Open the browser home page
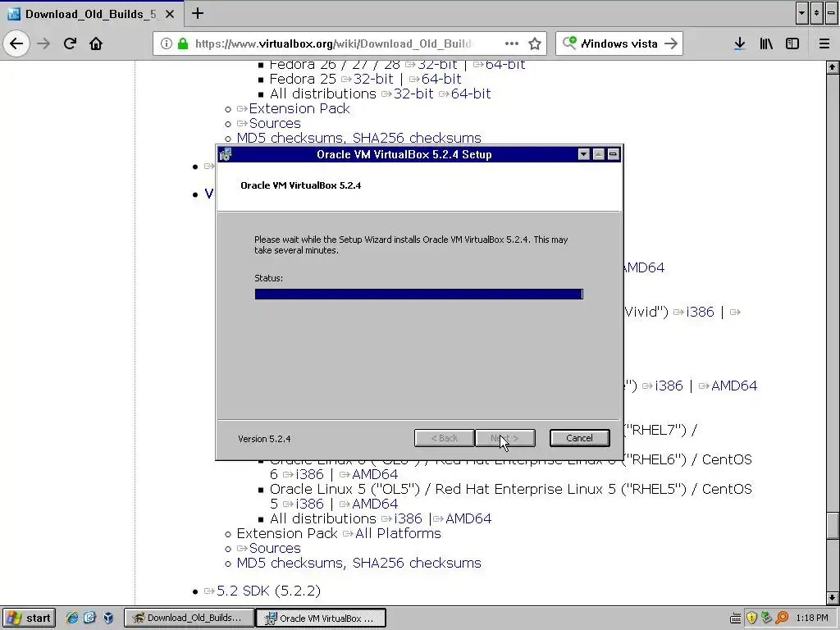Screen dimensions: 840x630 pyautogui.click(x=96, y=43)
